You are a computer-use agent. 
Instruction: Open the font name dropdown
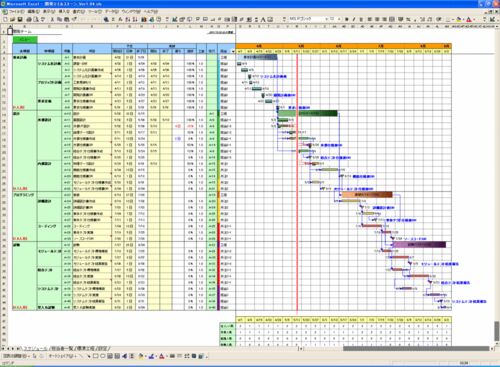326,19
